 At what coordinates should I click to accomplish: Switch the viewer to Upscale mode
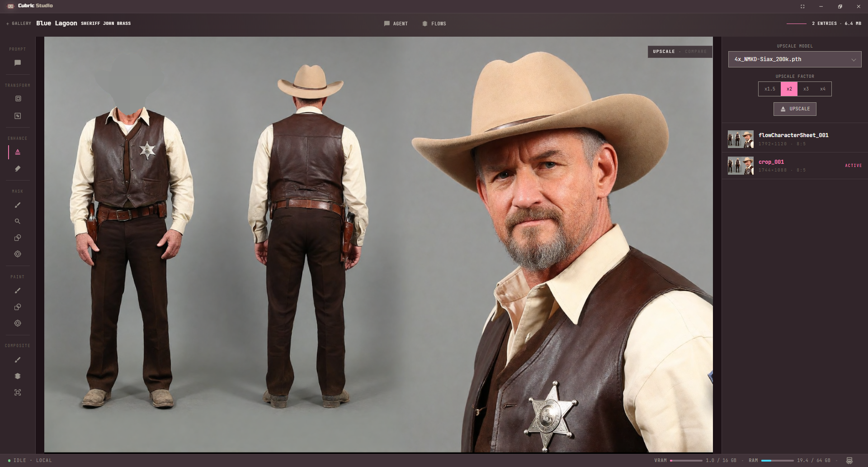[664, 52]
